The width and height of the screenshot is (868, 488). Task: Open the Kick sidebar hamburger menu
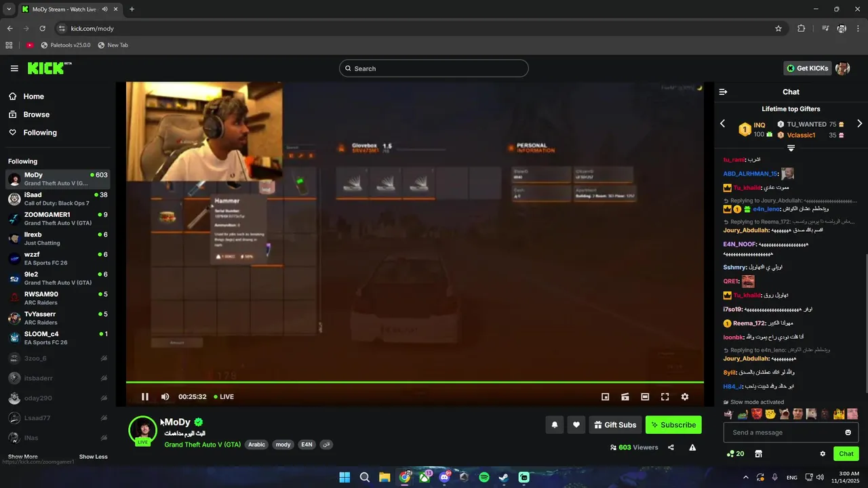tap(14, 68)
